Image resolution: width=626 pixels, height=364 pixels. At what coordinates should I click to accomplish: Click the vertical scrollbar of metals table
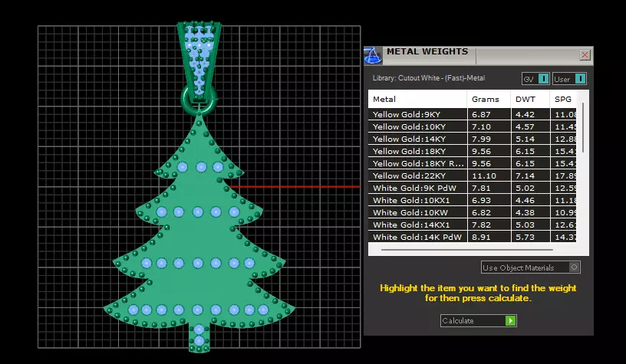click(x=583, y=127)
